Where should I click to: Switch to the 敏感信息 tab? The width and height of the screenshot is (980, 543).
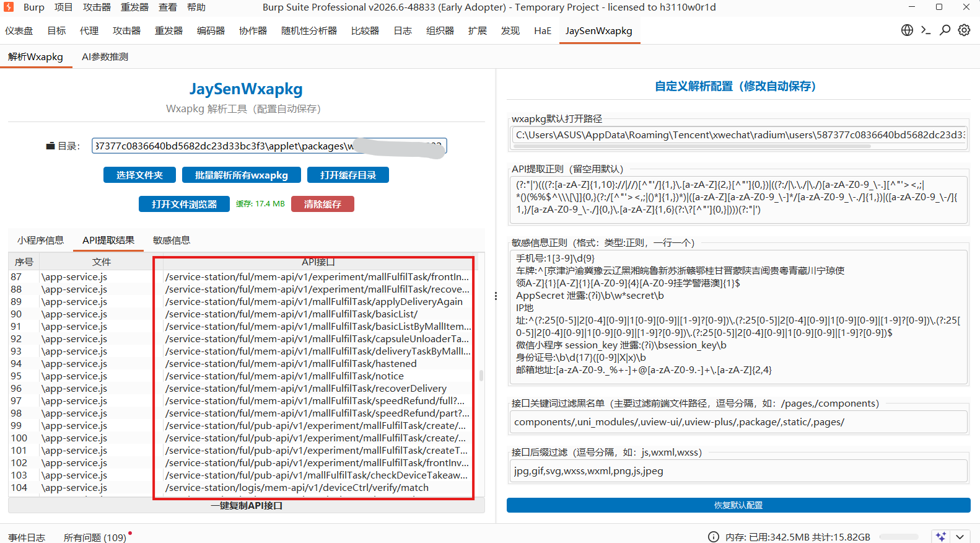[x=172, y=240]
